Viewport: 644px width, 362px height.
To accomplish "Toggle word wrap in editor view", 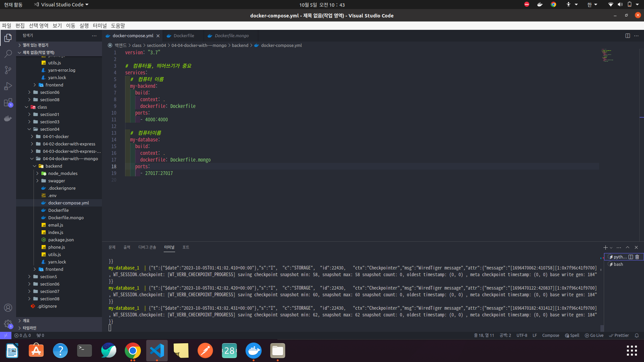I will (636, 36).
